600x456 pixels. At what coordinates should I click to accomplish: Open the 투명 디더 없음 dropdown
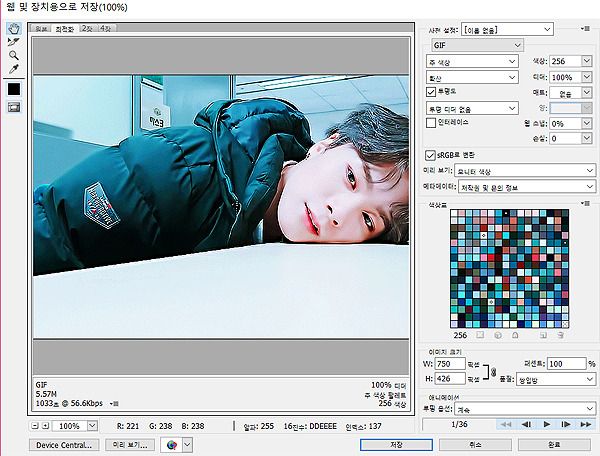pos(472,109)
